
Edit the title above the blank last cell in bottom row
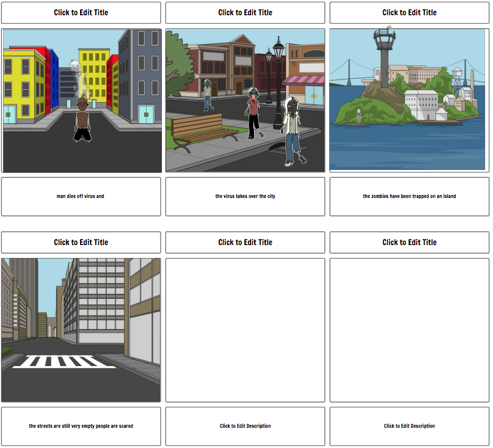(x=409, y=242)
